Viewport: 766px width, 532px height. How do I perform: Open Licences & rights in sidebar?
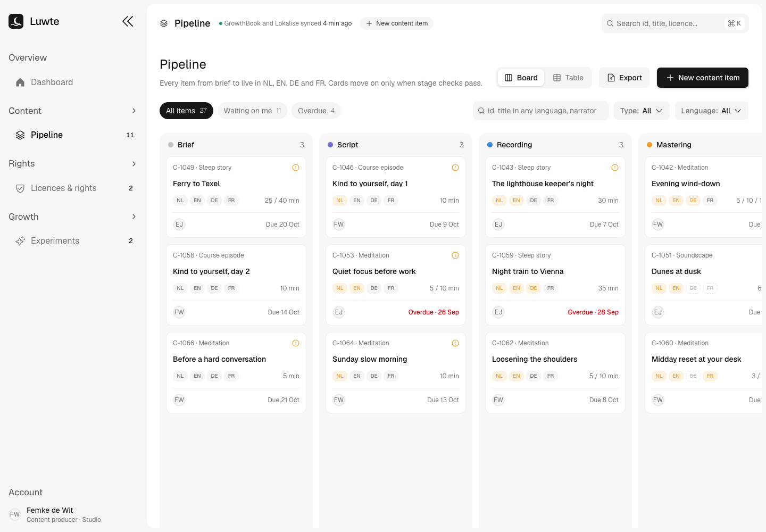[x=73, y=188]
